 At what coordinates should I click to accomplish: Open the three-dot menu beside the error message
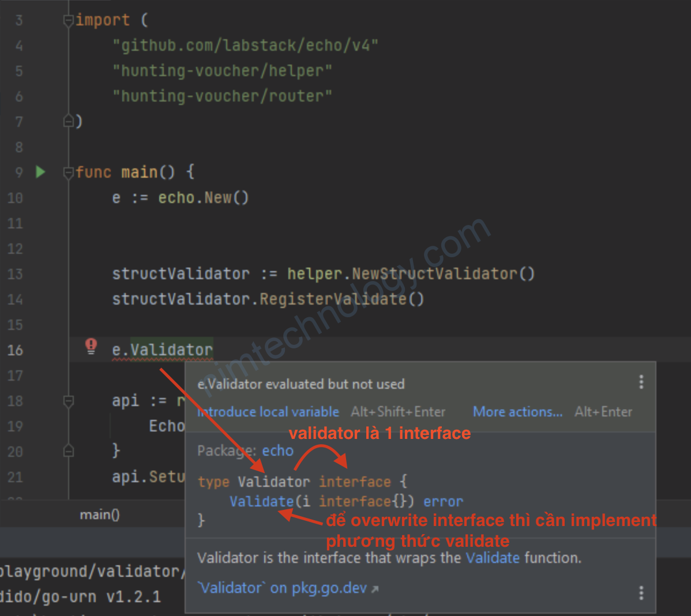641,382
